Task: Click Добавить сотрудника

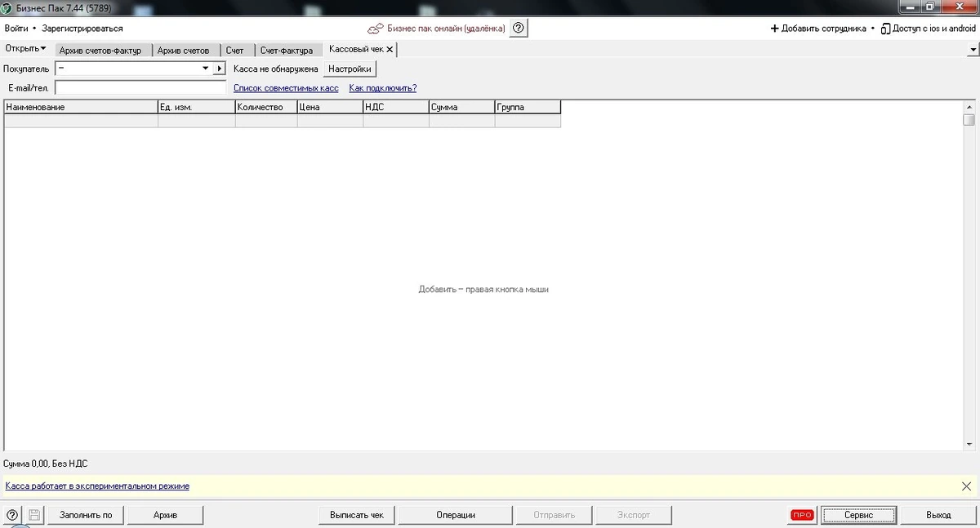Action: 818,29
